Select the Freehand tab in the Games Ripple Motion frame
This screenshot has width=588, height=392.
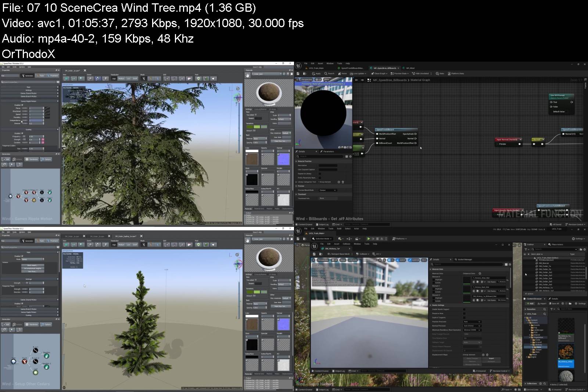53,76
